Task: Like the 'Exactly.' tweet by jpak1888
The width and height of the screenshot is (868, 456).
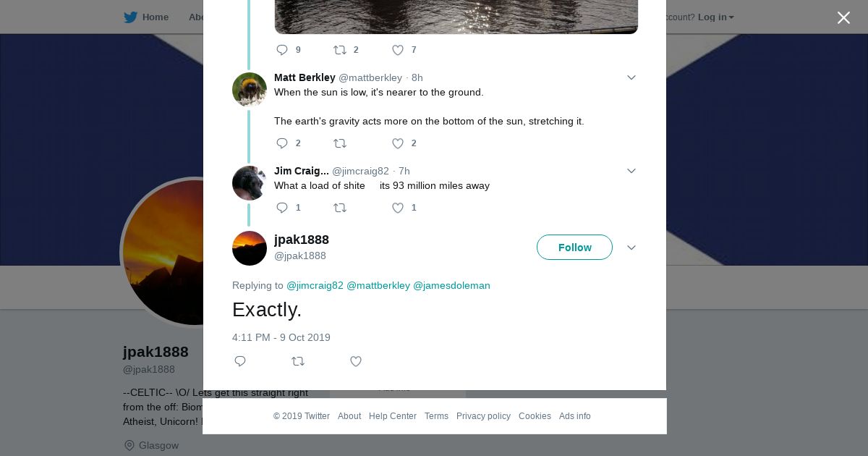Action: tap(356, 361)
